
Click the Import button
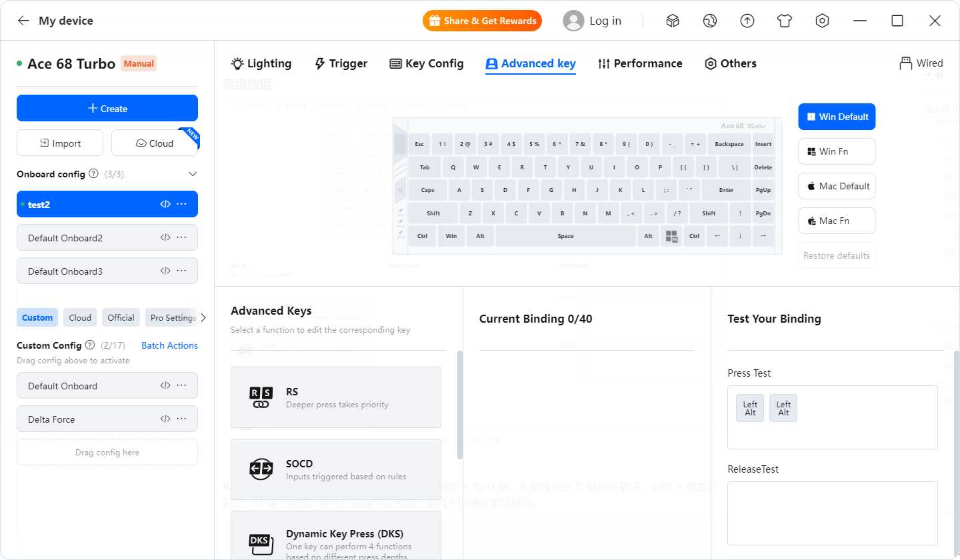[x=60, y=143]
